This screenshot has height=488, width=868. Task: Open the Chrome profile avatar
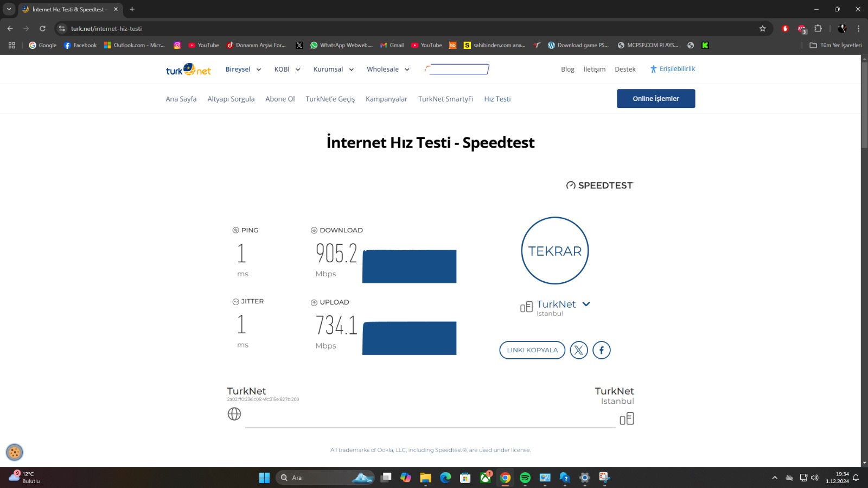[x=842, y=29]
